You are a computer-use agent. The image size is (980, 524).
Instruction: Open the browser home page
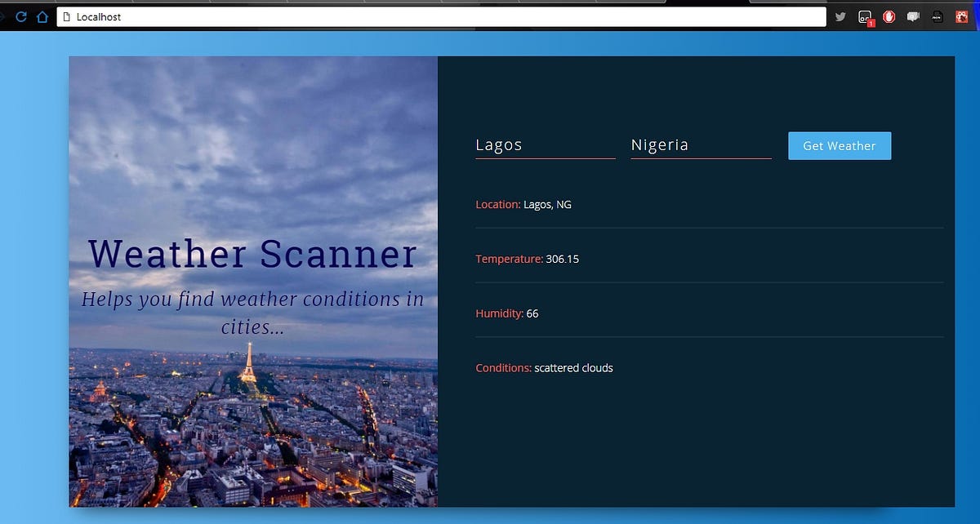[42, 16]
